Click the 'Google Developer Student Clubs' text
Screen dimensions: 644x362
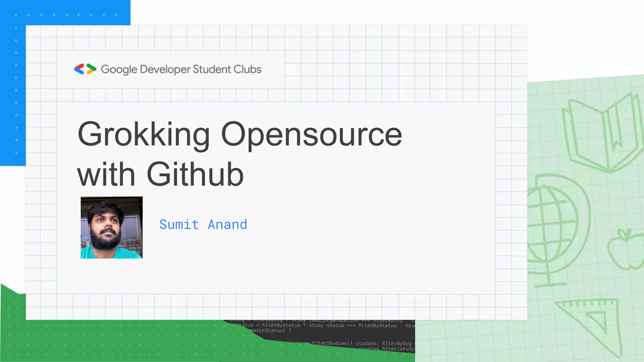(x=181, y=69)
